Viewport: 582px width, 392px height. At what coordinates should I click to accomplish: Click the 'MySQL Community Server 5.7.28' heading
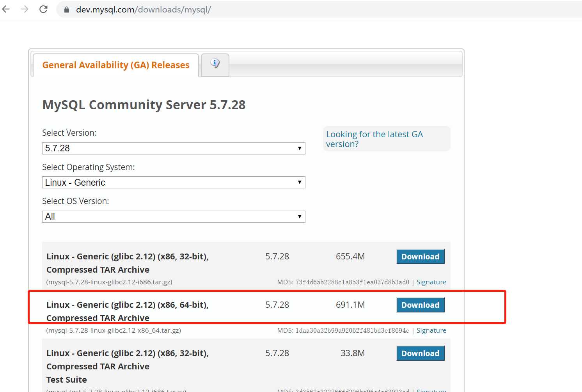tap(144, 105)
